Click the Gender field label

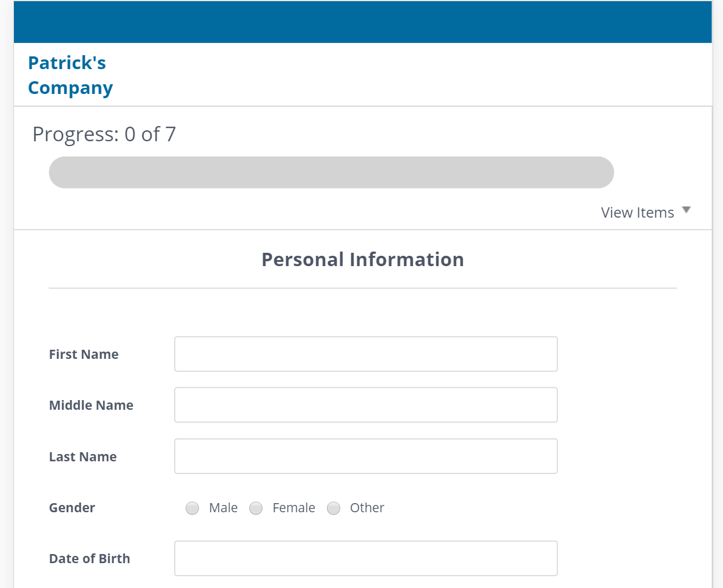pyautogui.click(x=72, y=508)
